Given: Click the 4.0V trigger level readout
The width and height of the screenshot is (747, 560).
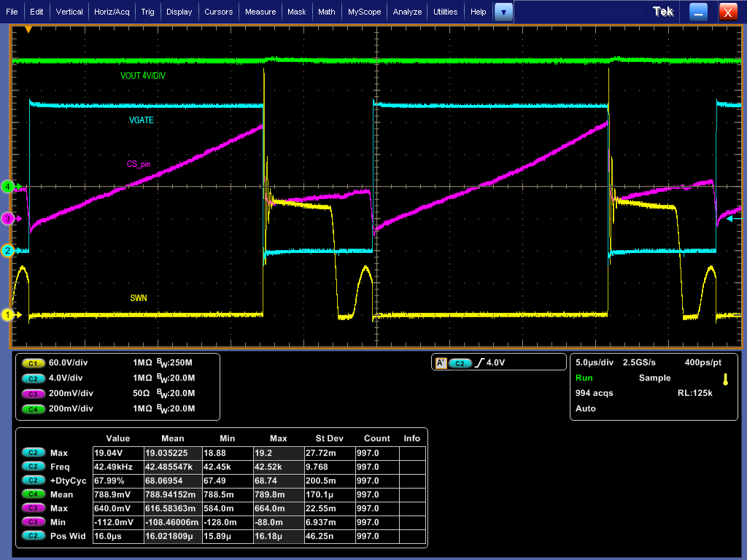Looking at the screenshot, I should pos(497,362).
